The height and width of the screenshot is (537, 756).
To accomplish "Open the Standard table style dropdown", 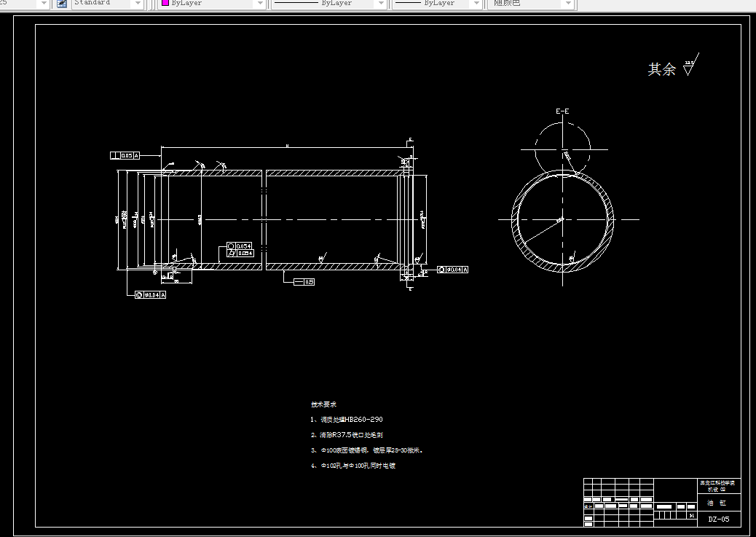I will point(108,4).
